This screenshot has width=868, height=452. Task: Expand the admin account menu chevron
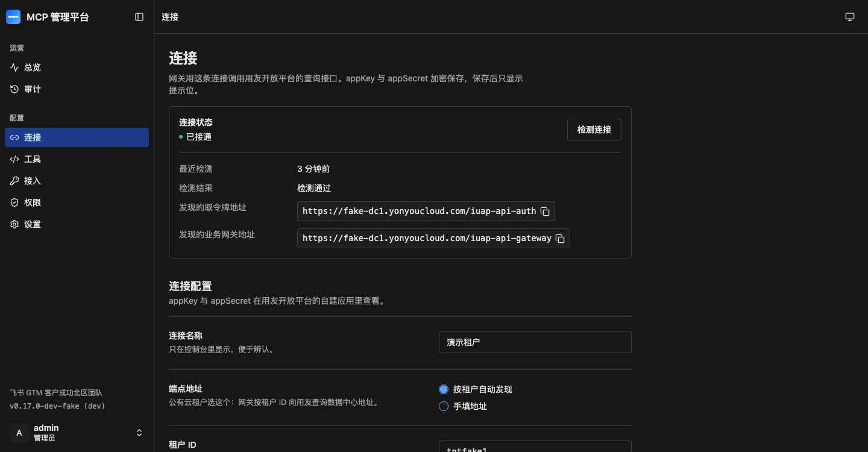(139, 433)
